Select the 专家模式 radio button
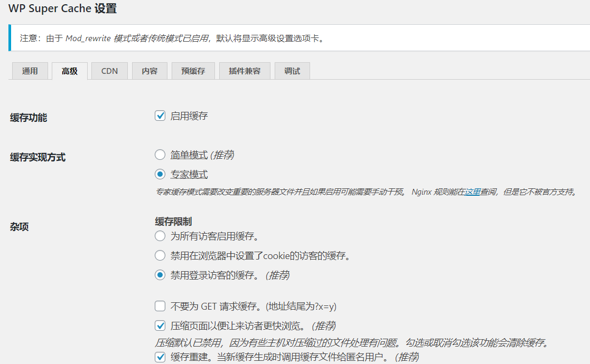Viewport: 590px width, 364px height. (160, 174)
